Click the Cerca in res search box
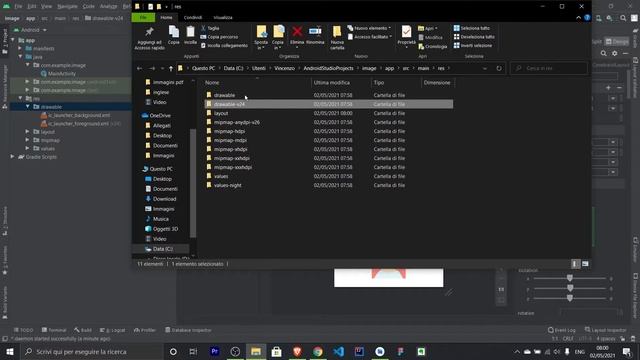640x360 pixels. click(549, 68)
